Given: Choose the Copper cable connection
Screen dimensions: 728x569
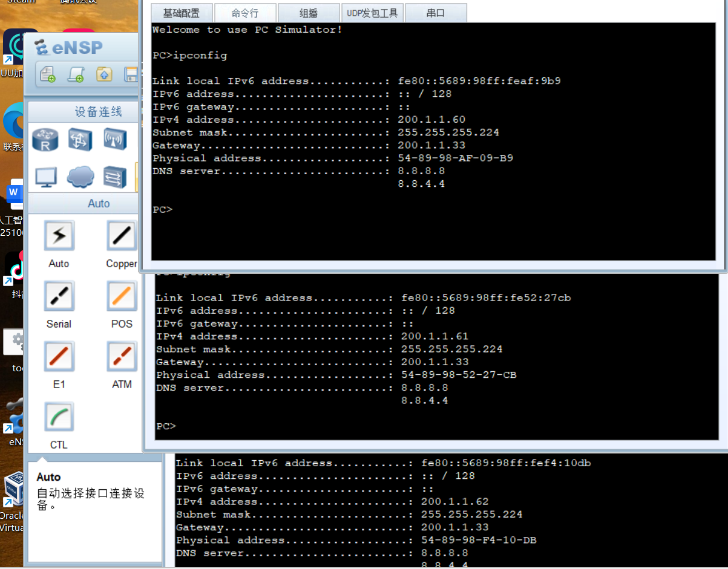Looking at the screenshot, I should click(x=122, y=236).
